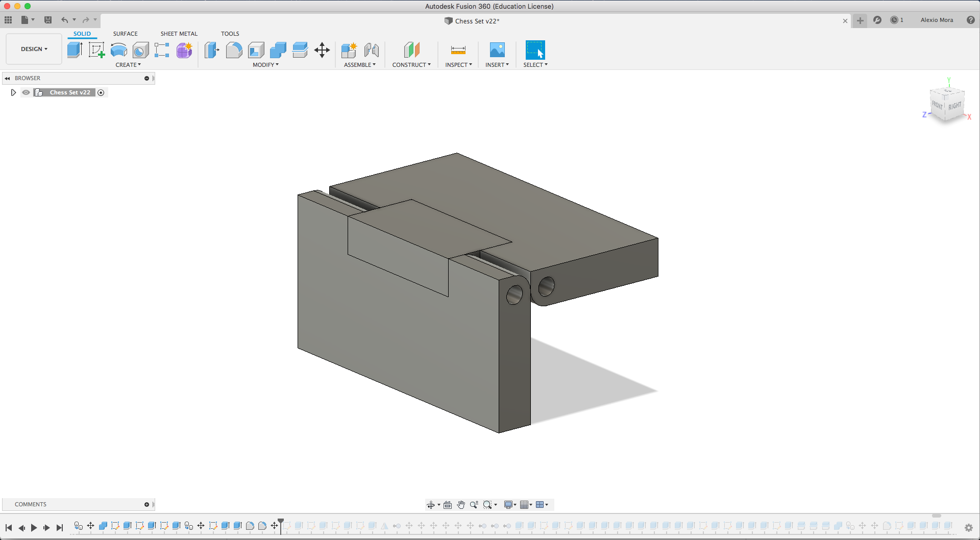Switch to the SHEET METAL tab
Screen dimensions: 980x540
tap(179, 34)
